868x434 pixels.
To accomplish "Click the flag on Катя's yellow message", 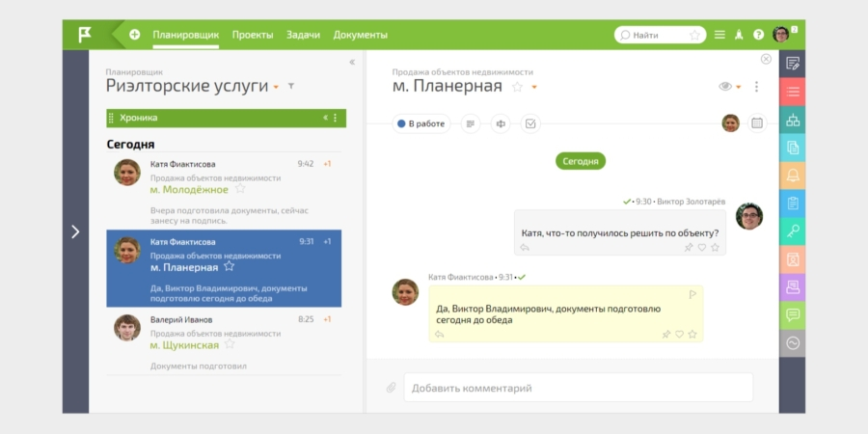I will (x=692, y=294).
